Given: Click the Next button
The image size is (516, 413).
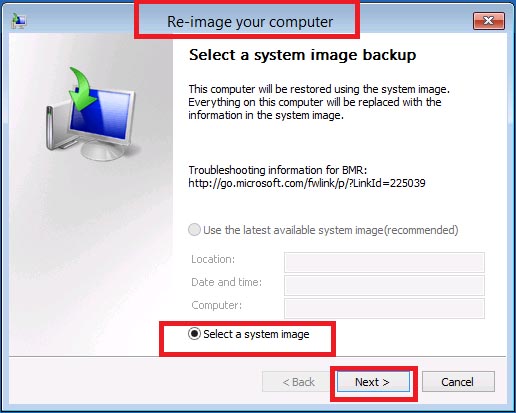Looking at the screenshot, I should (373, 382).
